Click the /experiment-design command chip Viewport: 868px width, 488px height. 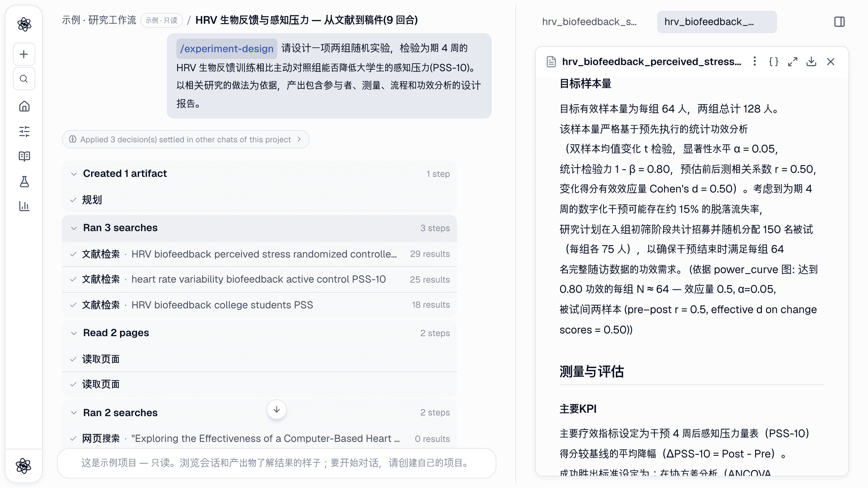226,48
